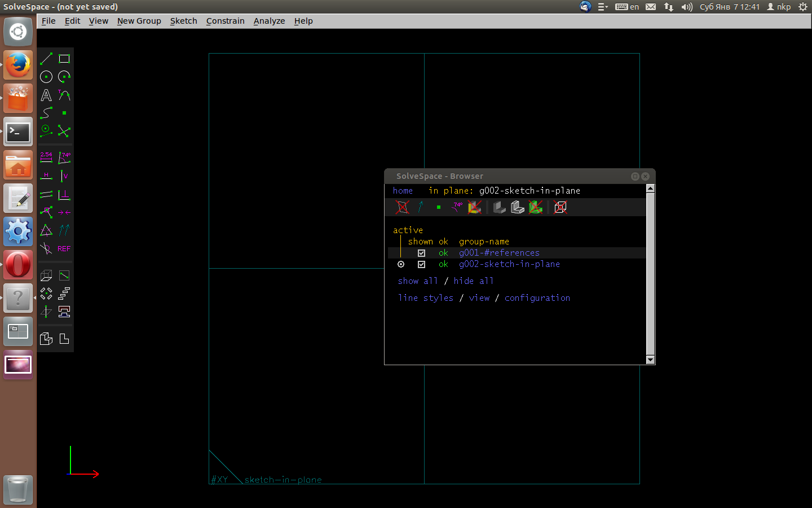This screenshot has width=812, height=508.
Task: Toggle points visibility (green dot) in Browser
Action: click(439, 207)
